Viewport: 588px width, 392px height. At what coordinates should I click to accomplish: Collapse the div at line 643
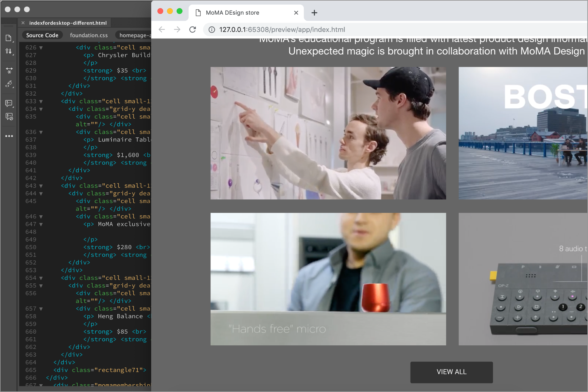coord(41,186)
